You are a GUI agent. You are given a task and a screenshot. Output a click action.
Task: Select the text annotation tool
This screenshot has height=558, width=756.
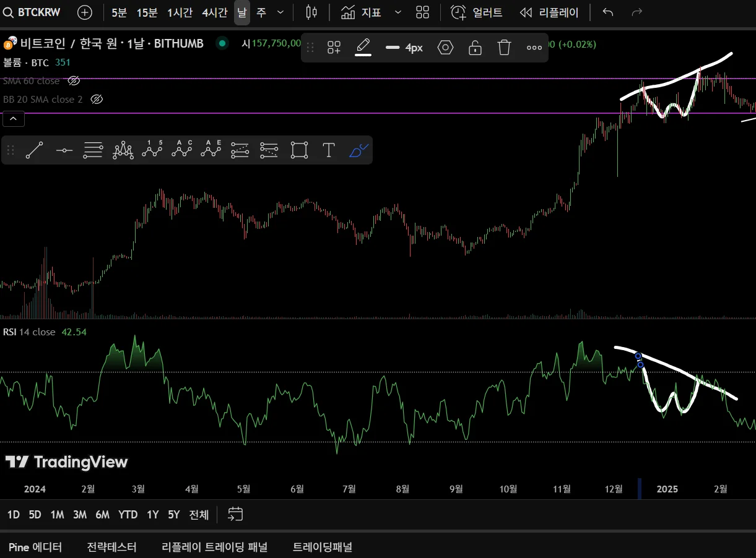coord(329,150)
